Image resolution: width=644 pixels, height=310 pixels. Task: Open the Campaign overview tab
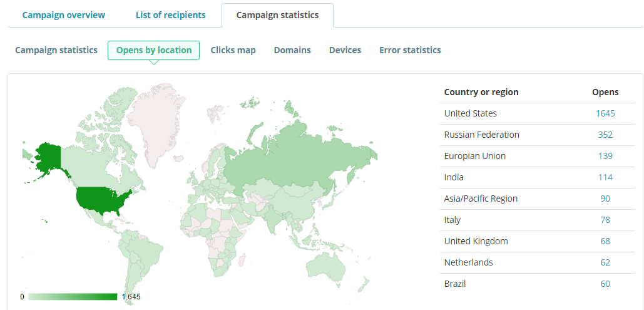64,15
